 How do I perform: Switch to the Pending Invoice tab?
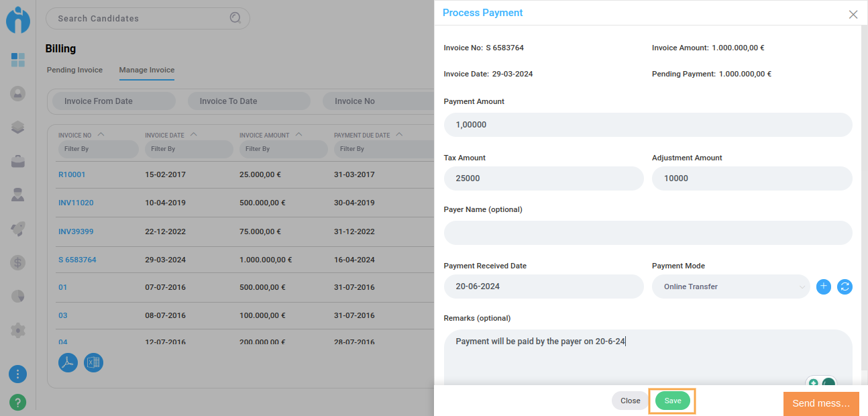(x=74, y=70)
